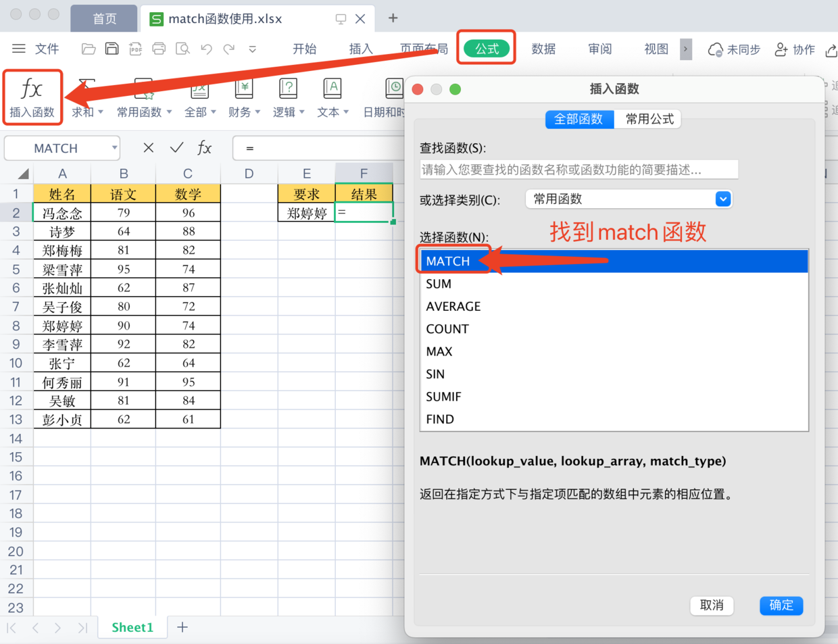The width and height of the screenshot is (838, 644).
Task: Click the 未同步 cloud sync icon
Action: [x=734, y=49]
